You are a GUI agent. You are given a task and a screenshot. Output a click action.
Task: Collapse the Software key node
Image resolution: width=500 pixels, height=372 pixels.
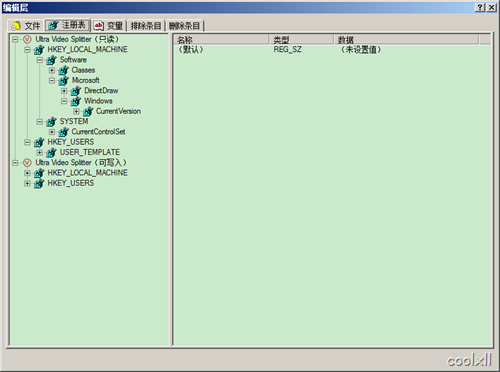point(40,60)
